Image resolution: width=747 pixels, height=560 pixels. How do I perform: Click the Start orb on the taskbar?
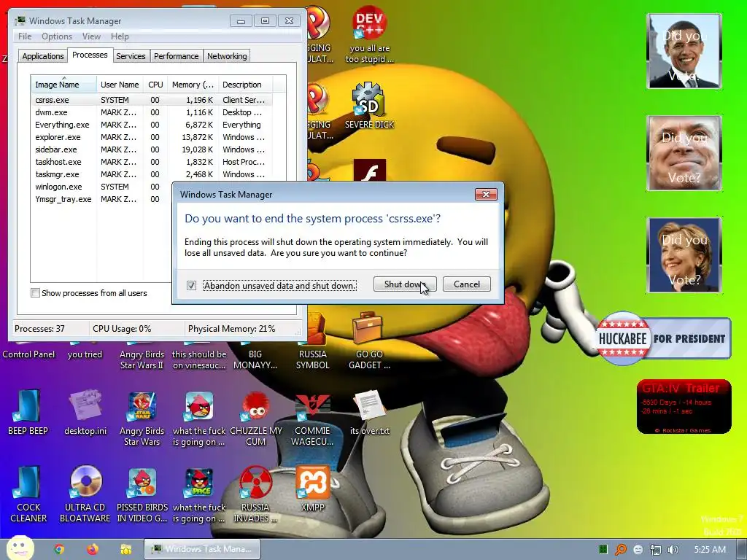tap(20, 548)
